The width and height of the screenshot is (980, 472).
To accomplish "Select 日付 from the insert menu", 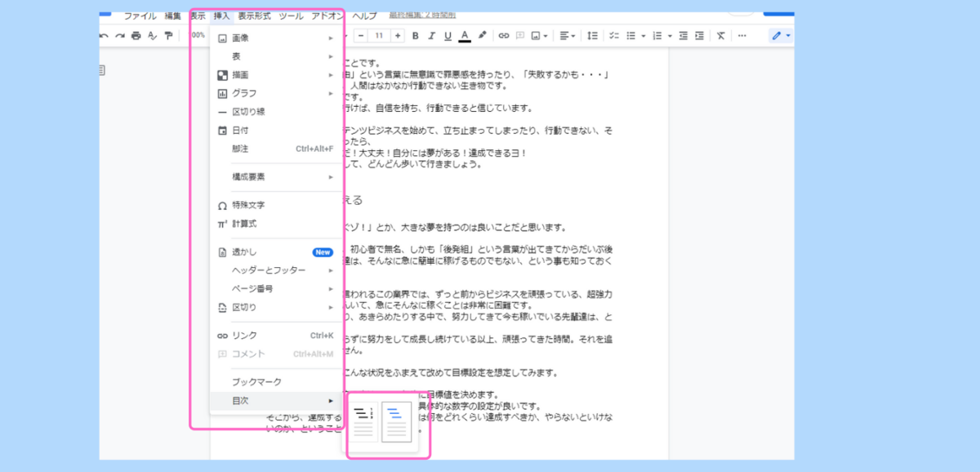I will click(276, 130).
